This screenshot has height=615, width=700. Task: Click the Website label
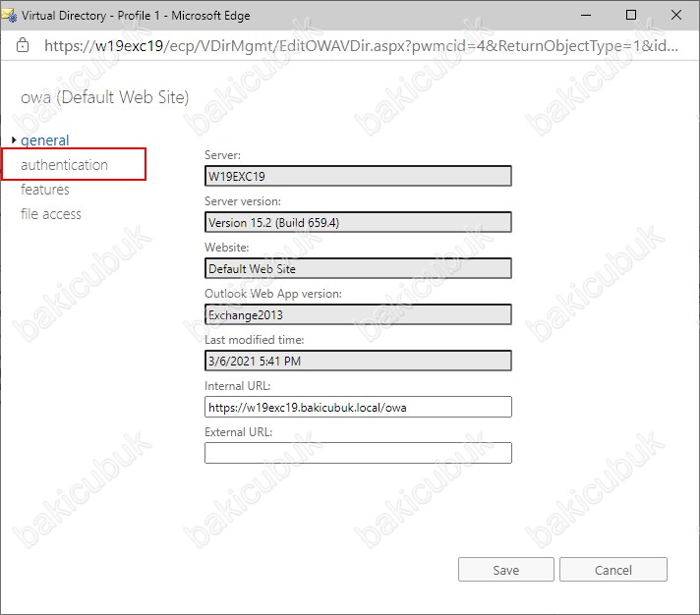pyautogui.click(x=227, y=247)
